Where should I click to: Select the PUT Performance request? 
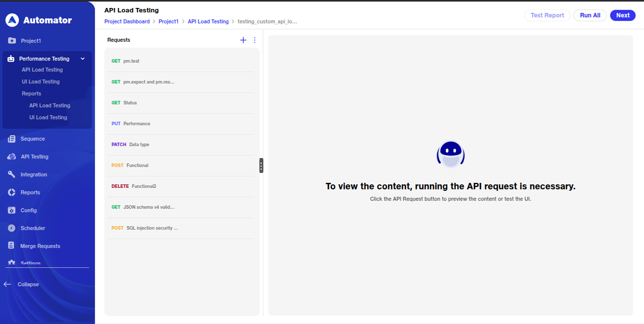tap(181, 124)
